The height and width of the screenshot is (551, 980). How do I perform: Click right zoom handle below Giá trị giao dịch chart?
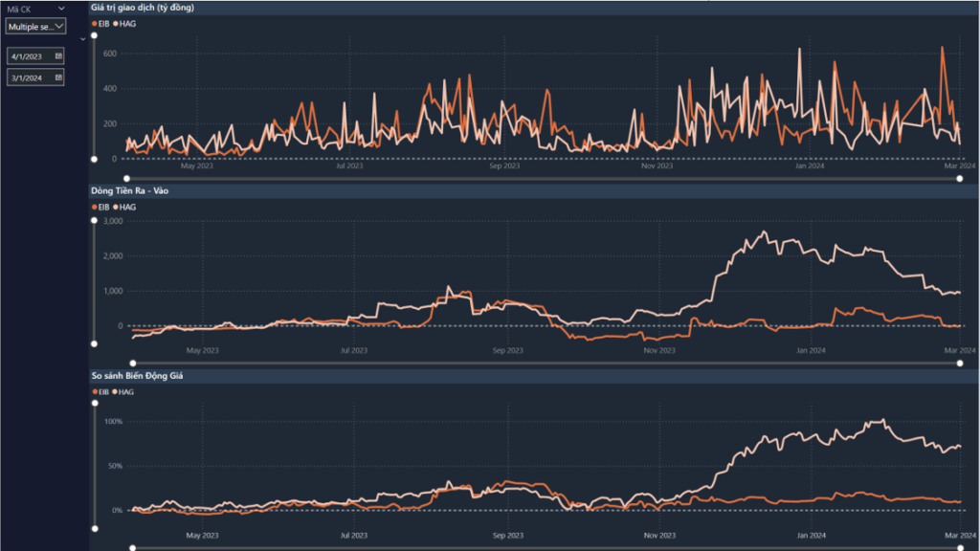(958, 178)
